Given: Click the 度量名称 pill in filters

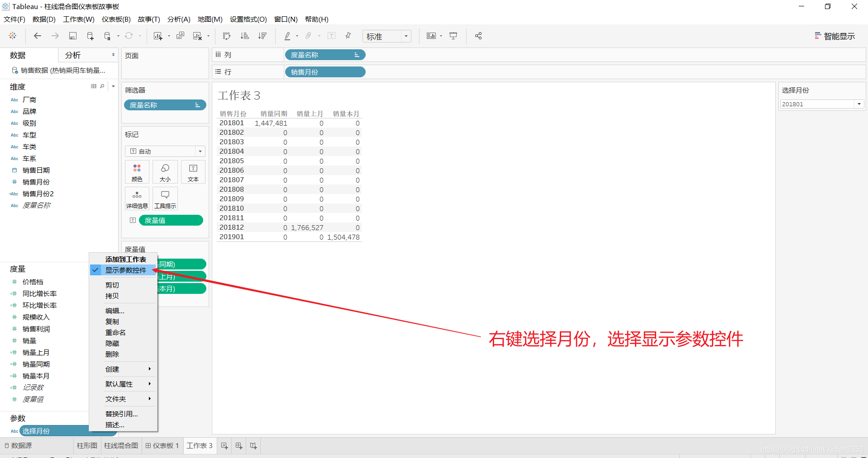Looking at the screenshot, I should coord(165,105).
